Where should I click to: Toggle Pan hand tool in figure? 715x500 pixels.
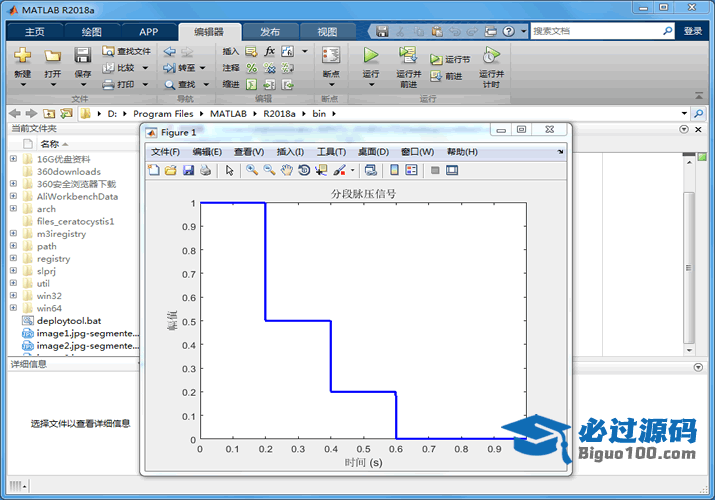point(286,170)
